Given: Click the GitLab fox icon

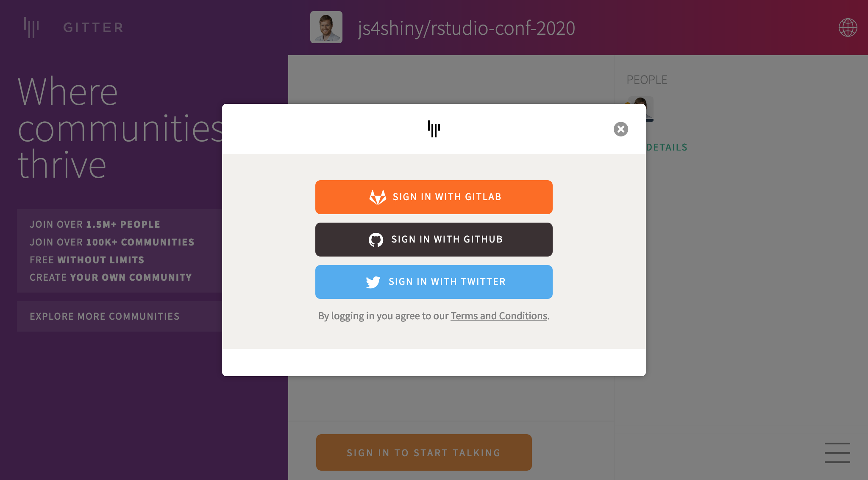Looking at the screenshot, I should coord(378,197).
